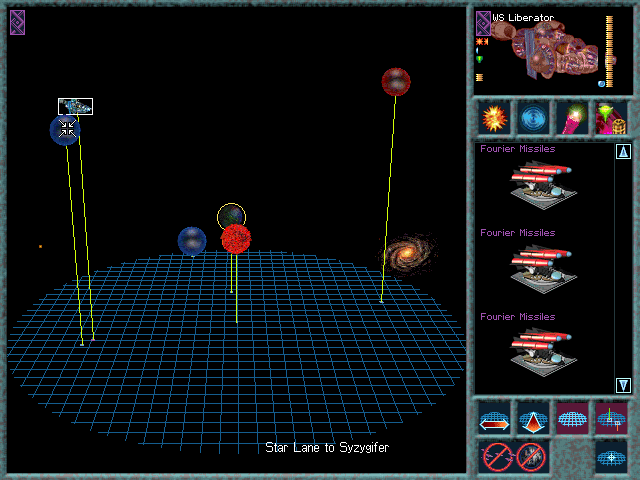
Task: Select the first Fourier Missiles launcher
Action: 542,184
